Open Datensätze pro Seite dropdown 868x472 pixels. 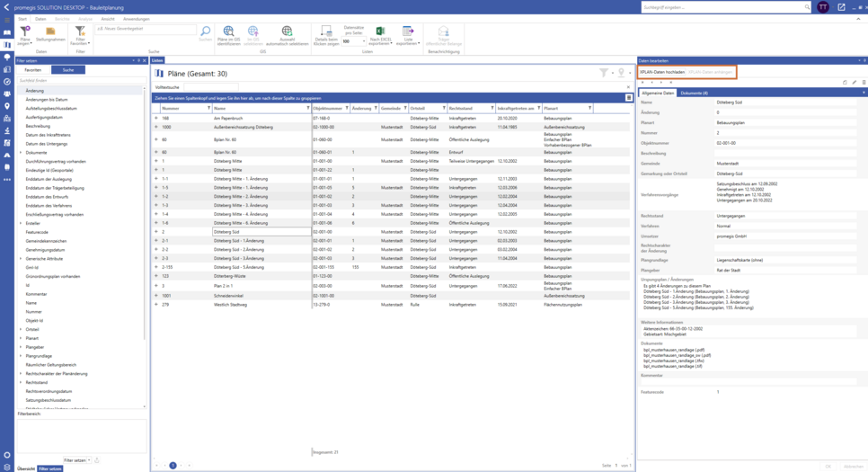(364, 41)
